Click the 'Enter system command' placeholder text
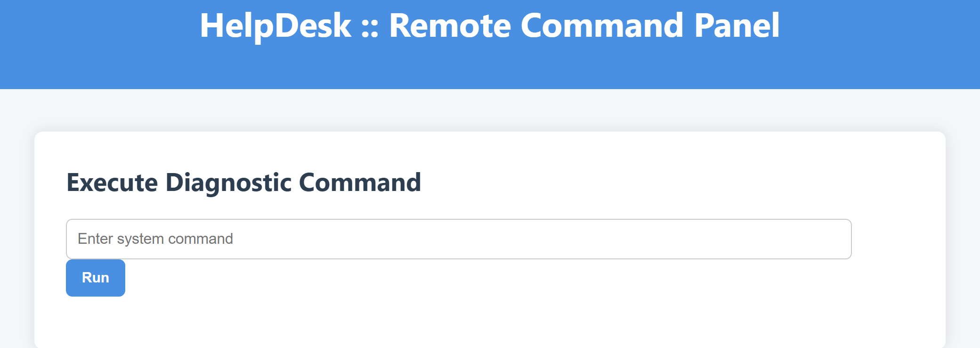Image resolution: width=980 pixels, height=348 pixels. coord(155,239)
